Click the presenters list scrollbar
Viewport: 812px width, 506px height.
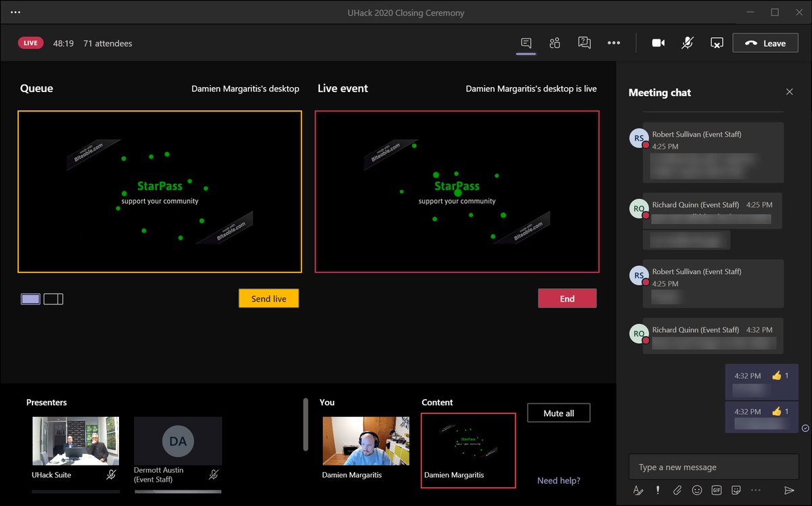(x=306, y=425)
